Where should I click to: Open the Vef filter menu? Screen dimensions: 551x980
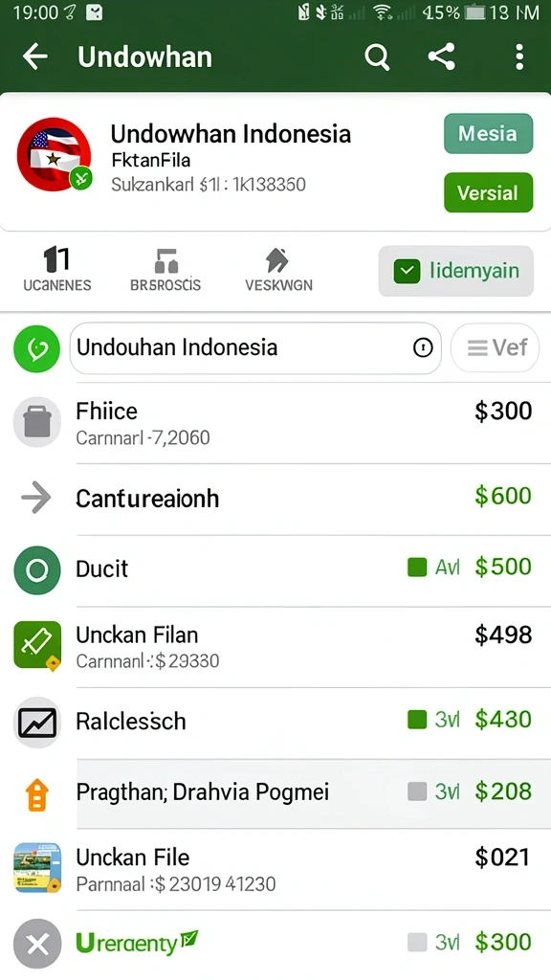[495, 347]
